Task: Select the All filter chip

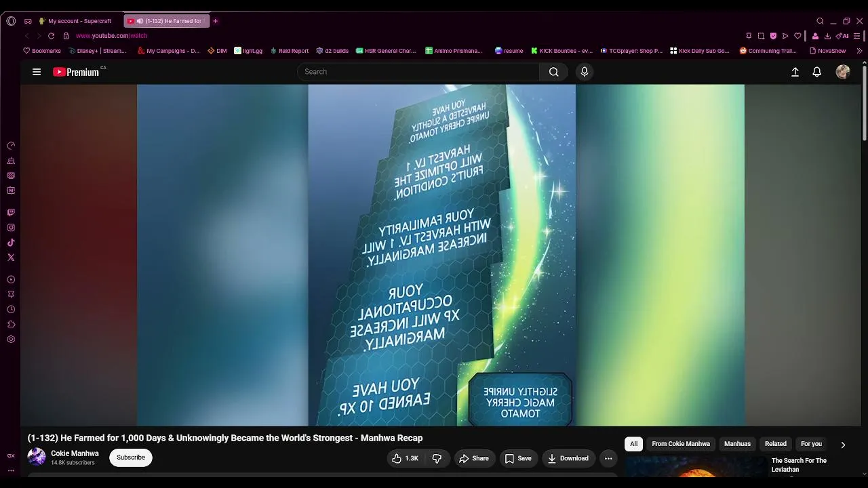Action: pos(633,444)
